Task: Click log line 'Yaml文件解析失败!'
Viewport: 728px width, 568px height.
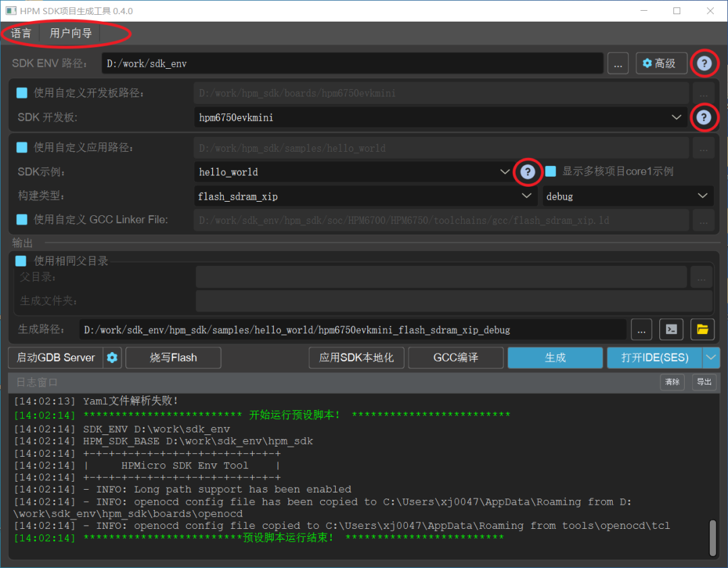Action: click(x=131, y=401)
